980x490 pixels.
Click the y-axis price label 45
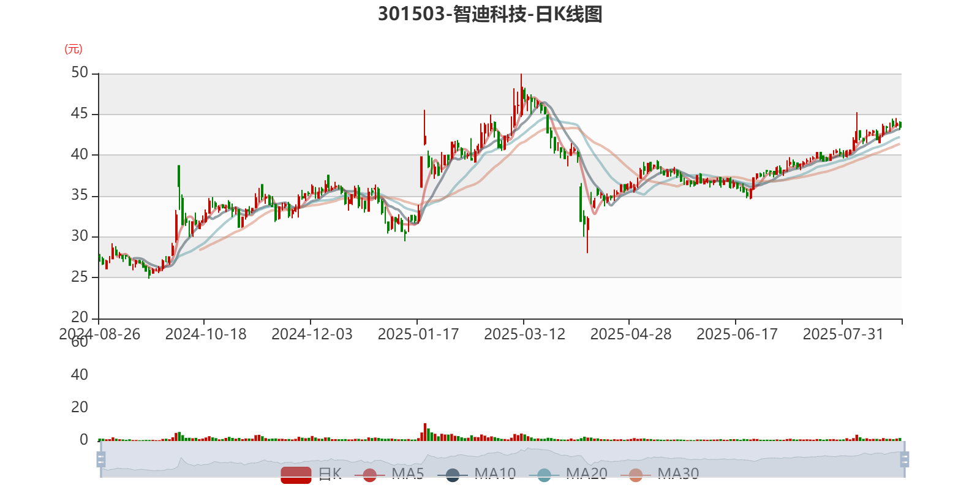(x=80, y=114)
